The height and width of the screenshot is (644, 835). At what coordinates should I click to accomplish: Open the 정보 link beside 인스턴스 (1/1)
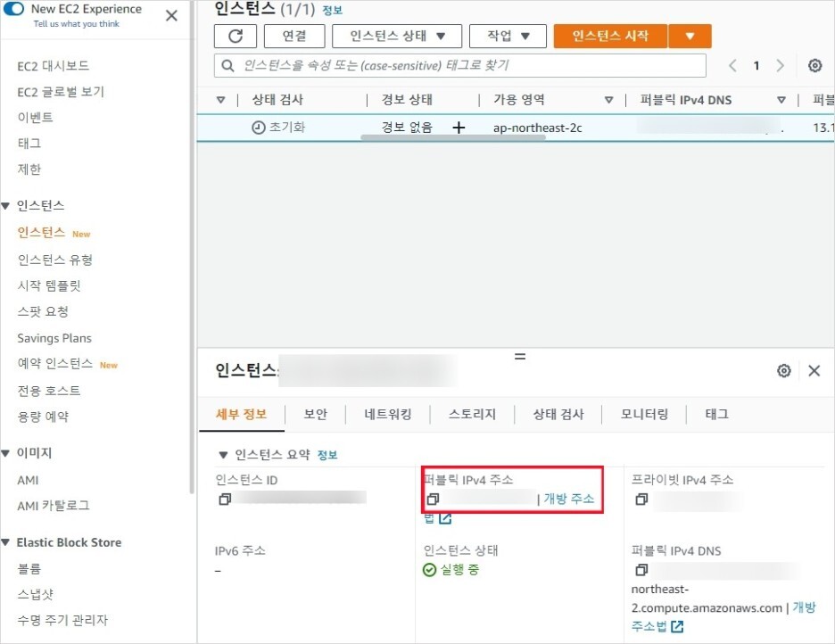[x=333, y=11]
